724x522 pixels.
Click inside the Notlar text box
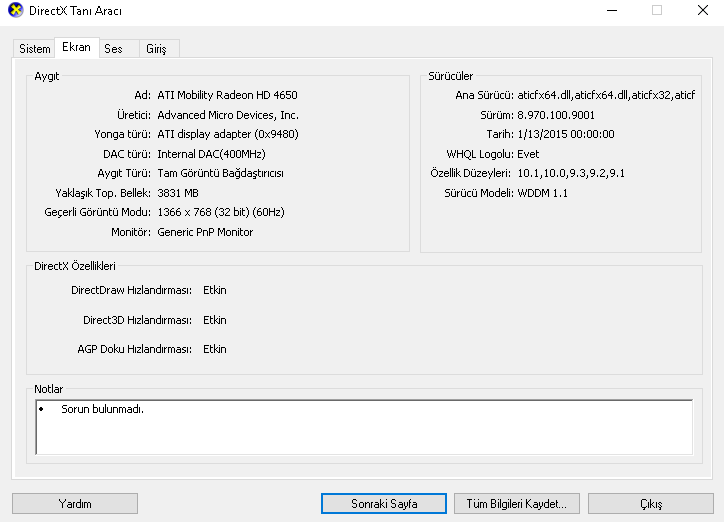pyautogui.click(x=364, y=427)
